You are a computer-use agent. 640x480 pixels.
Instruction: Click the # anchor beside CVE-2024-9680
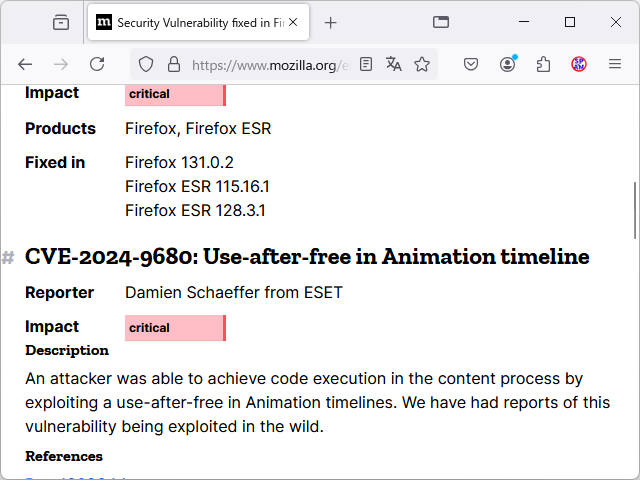[x=8, y=257]
